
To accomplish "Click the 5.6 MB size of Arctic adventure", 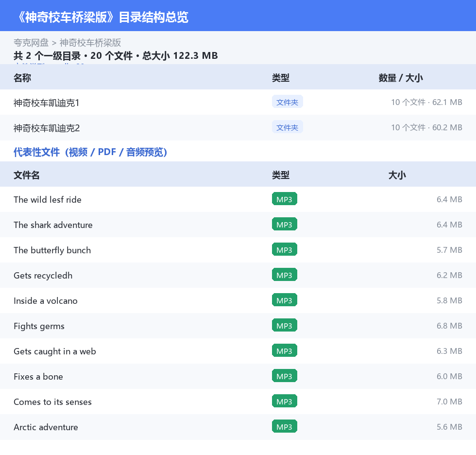I will pyautogui.click(x=449, y=427).
